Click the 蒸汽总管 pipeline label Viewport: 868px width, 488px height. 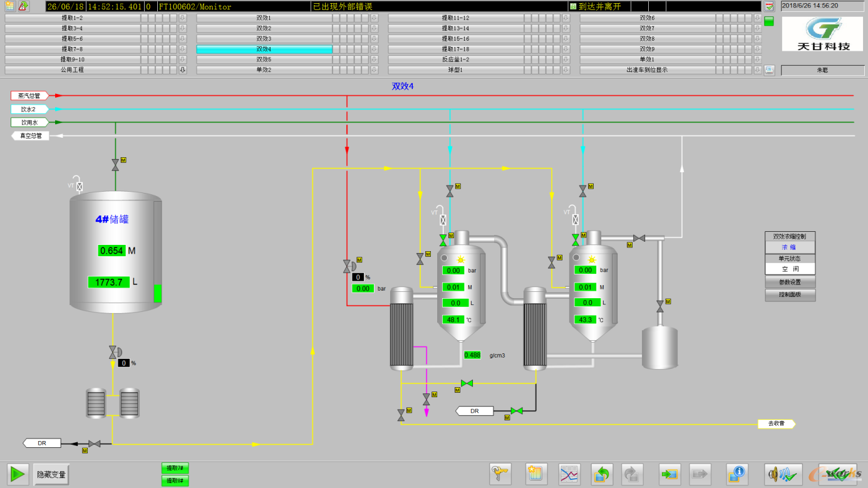[29, 96]
